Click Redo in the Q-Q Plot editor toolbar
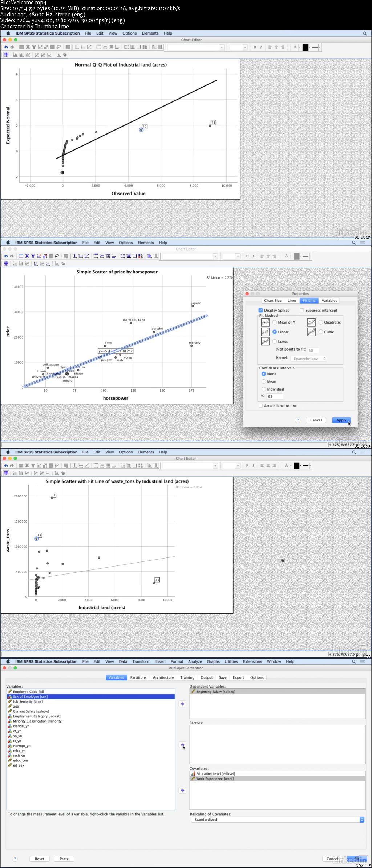Screen dimensions: 372x868 [12, 47]
